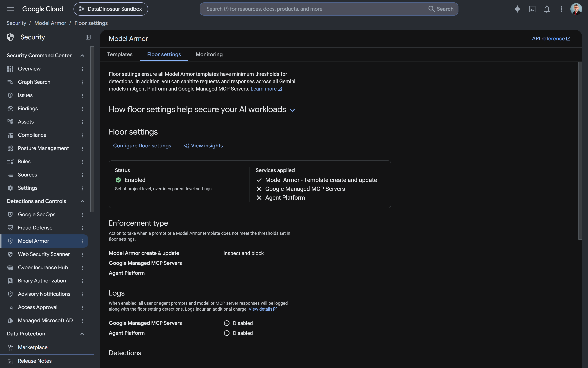Open Binary Authorization sidebar icon
Screen dimensions: 588x368
[x=10, y=281]
